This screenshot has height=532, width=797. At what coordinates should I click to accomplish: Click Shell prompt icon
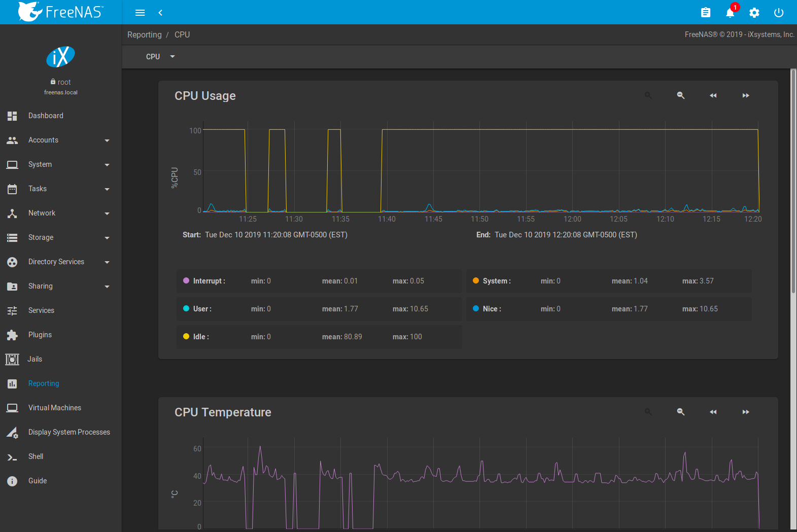(x=12, y=457)
